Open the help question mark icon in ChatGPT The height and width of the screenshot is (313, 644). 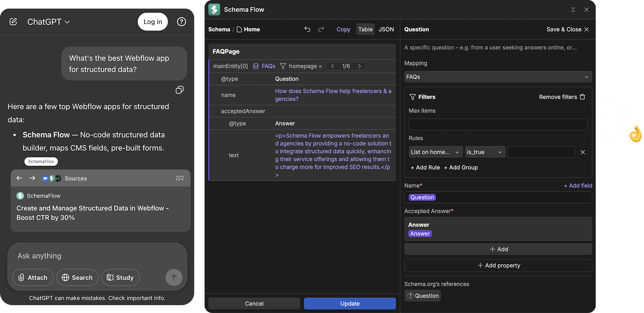point(182,22)
